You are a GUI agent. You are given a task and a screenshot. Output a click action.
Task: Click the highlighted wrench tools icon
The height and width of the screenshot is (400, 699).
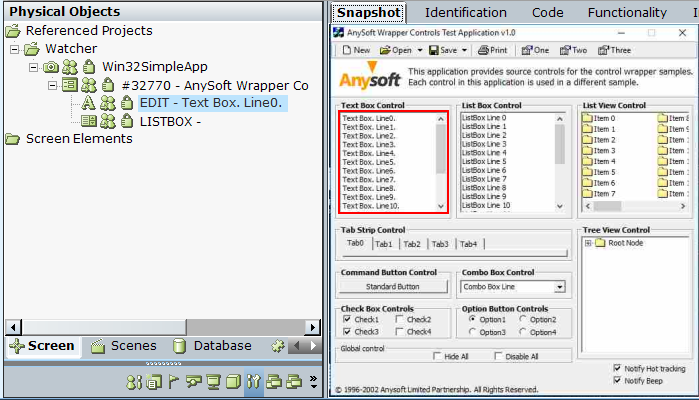[x=253, y=381]
